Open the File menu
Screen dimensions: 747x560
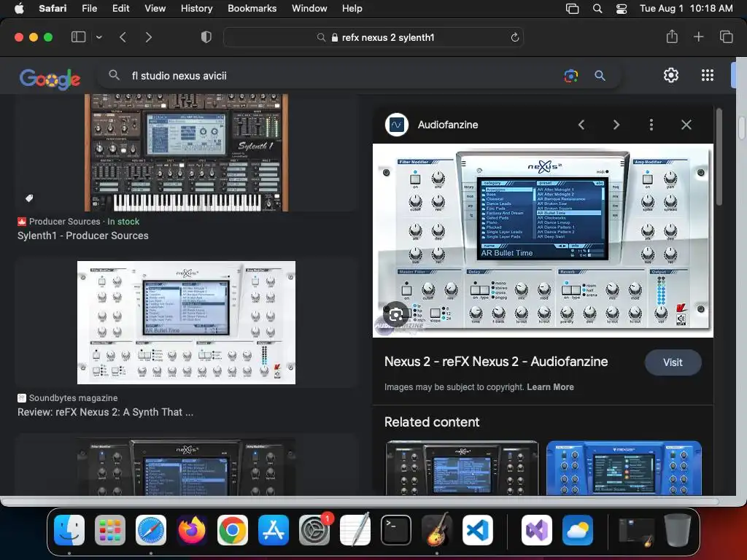[x=89, y=8]
